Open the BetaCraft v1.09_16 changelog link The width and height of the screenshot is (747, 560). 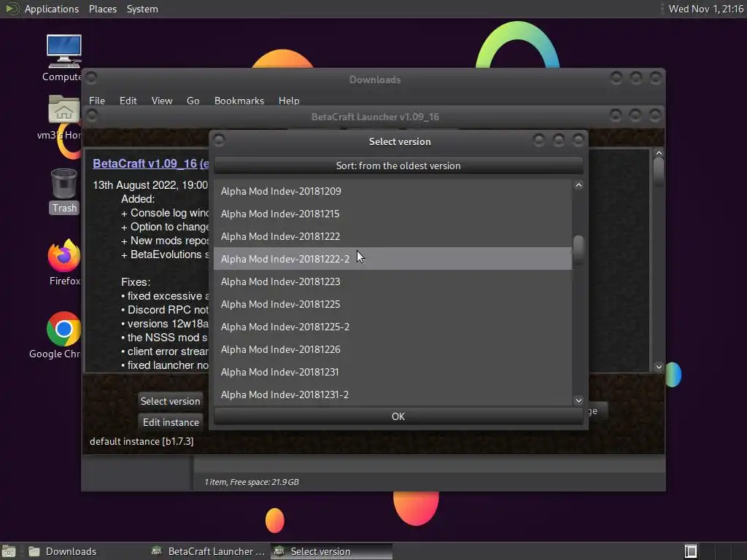point(150,163)
